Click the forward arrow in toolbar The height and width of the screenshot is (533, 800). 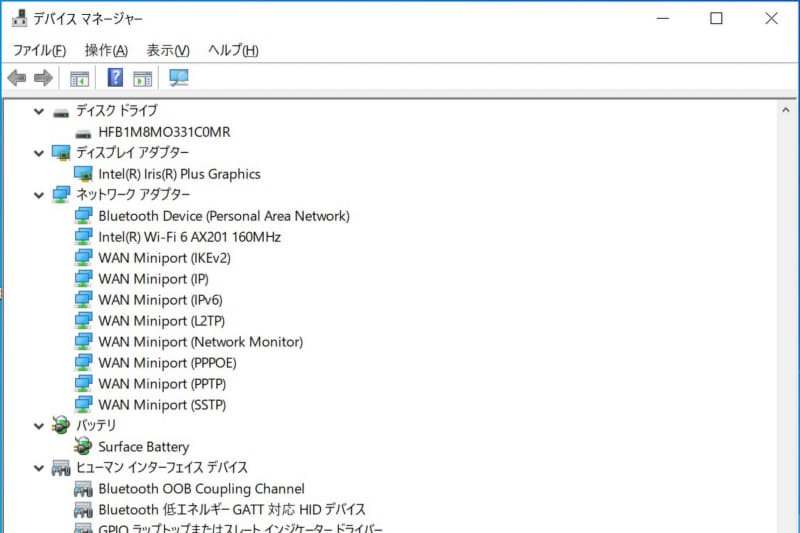[43, 78]
